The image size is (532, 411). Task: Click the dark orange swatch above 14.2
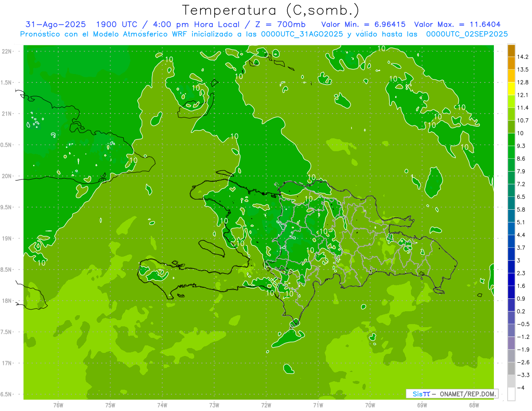pyautogui.click(x=511, y=50)
